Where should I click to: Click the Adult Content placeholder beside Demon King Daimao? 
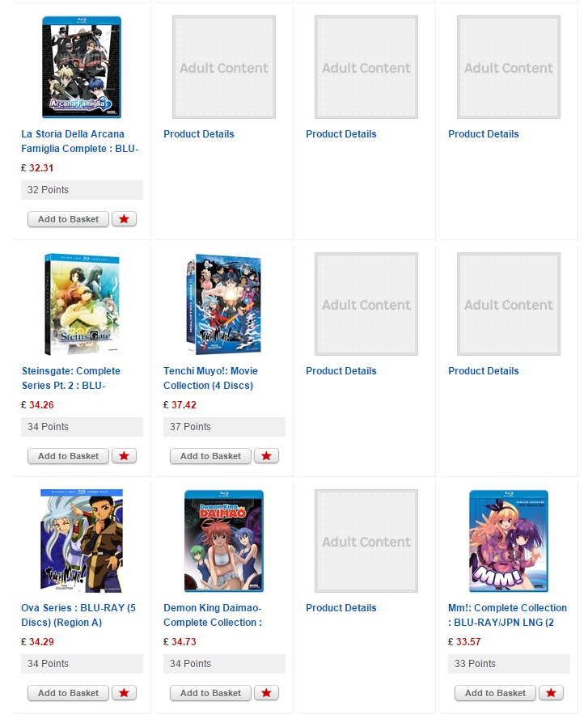point(366,541)
